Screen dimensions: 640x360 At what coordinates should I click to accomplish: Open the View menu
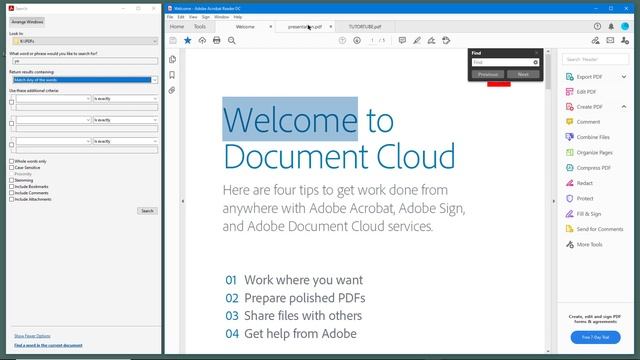point(193,17)
